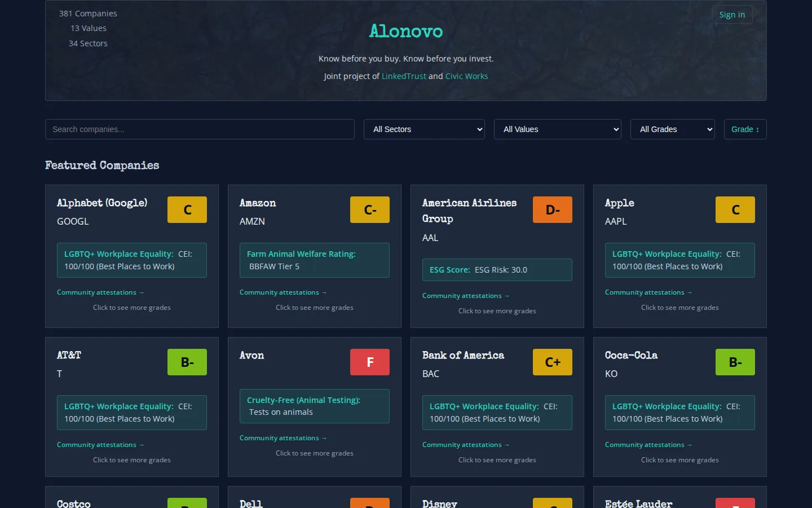This screenshot has height=508, width=812.
Task: Click 'Click to see more grades' on Apple card
Action: point(680,308)
